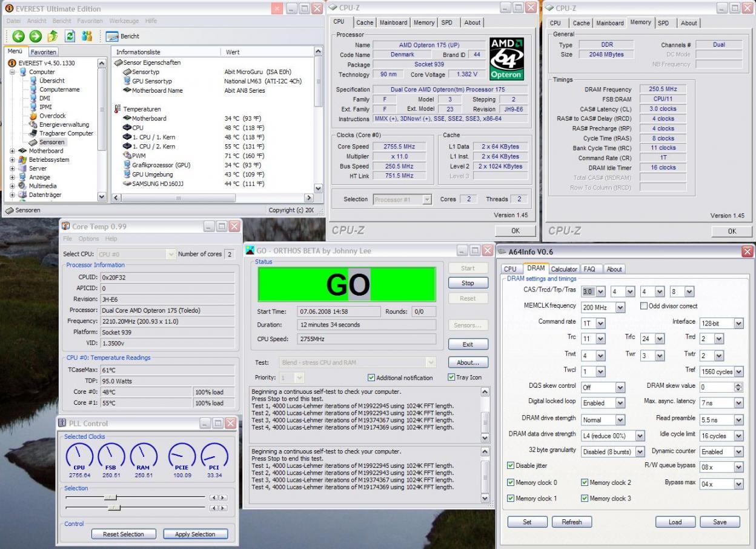
Task: Click EVEREST green forward arrow icon
Action: coord(36,36)
